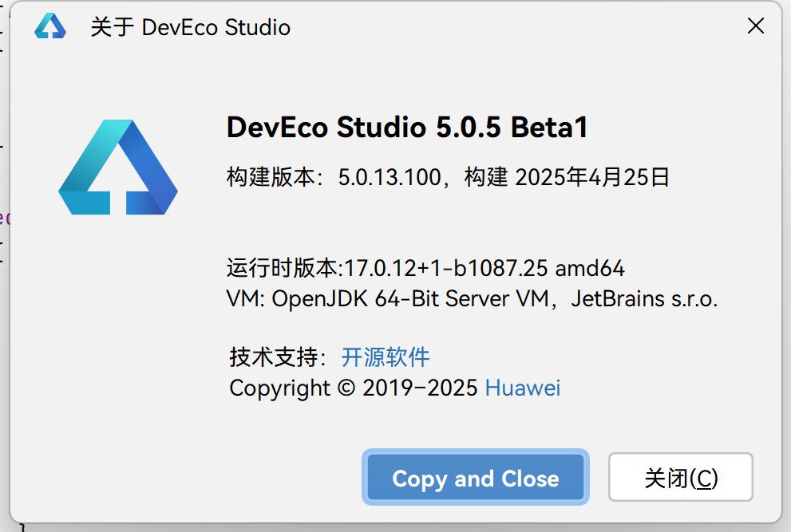This screenshot has height=532, width=791.
Task: Click the build number 5.0.13.100
Action: (x=390, y=176)
